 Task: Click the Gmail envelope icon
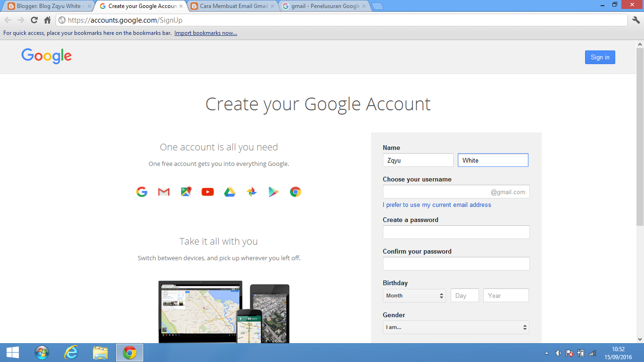tap(164, 192)
